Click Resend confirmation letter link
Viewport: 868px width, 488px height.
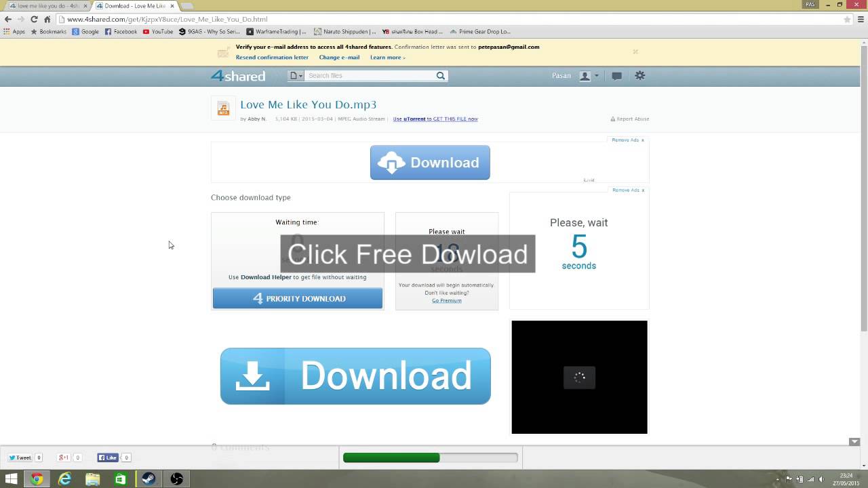272,58
